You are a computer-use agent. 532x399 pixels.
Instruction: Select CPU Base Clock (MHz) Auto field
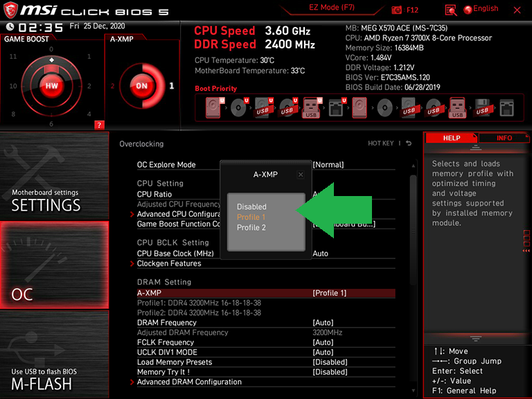pos(320,254)
